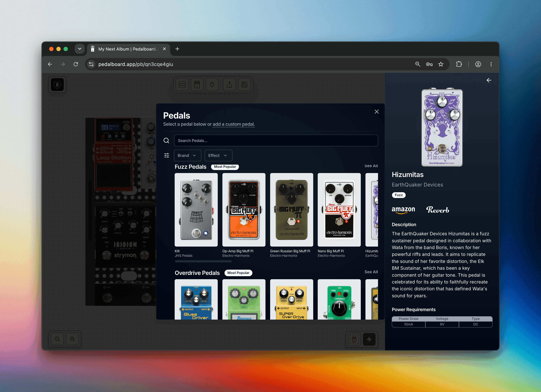Close the Pedals dialog
Viewport: 541px width, 392px height.
coord(377,112)
